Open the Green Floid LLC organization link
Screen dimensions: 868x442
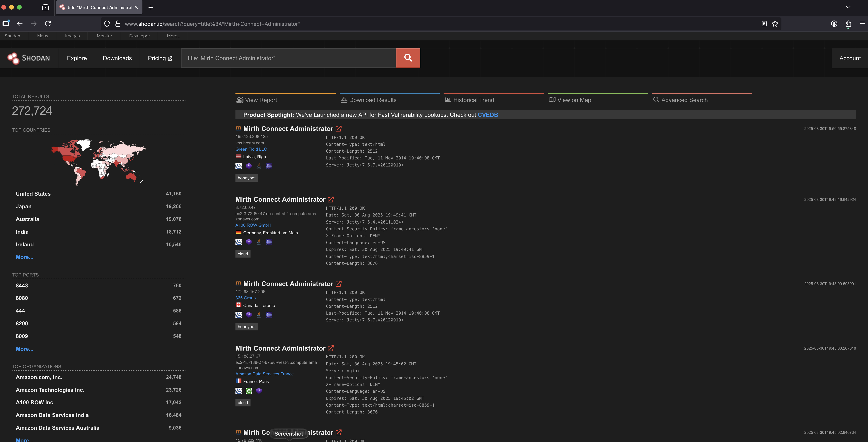click(x=251, y=149)
